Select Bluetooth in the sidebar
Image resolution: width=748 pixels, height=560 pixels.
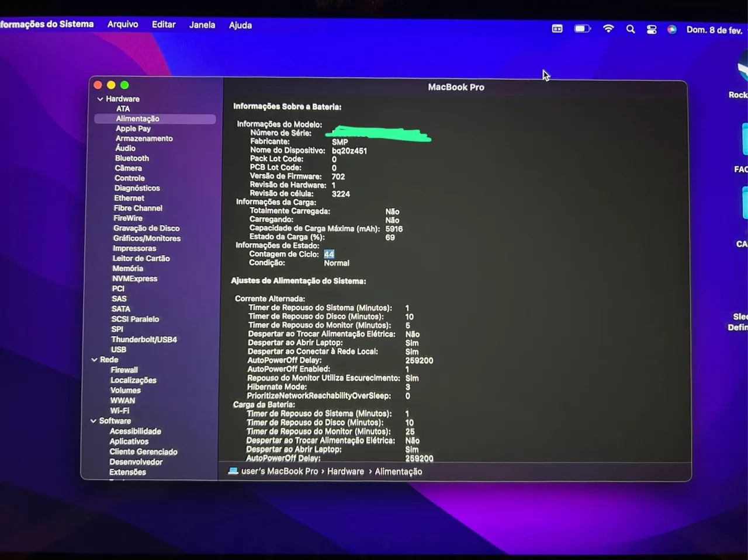[132, 158]
